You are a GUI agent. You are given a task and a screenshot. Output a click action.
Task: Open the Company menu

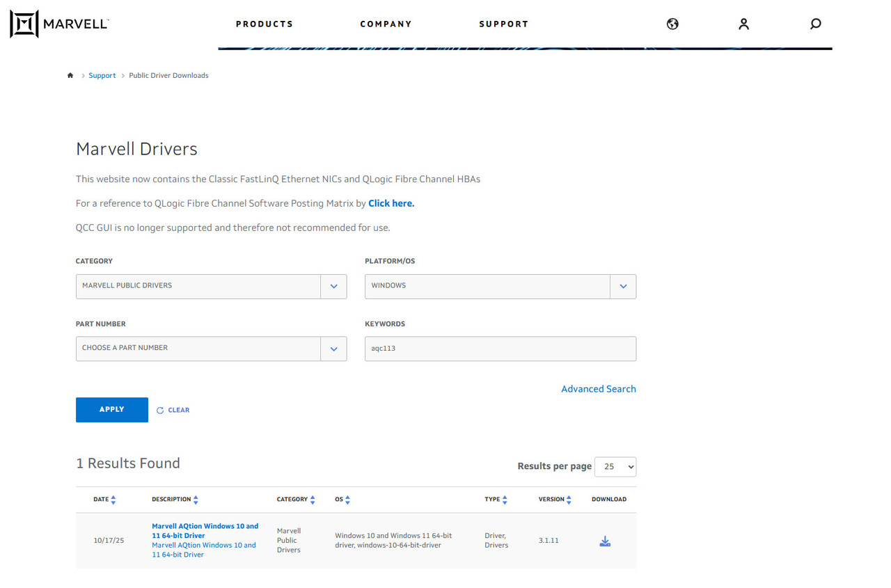(386, 24)
